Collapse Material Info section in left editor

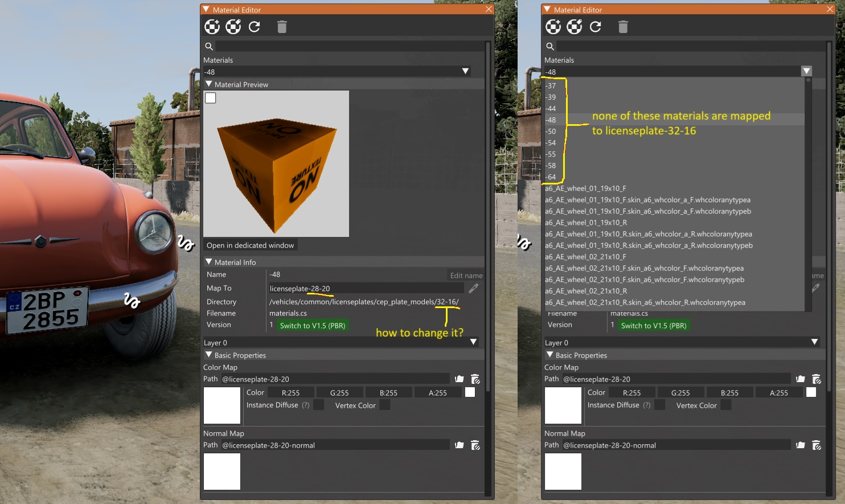[x=209, y=262]
